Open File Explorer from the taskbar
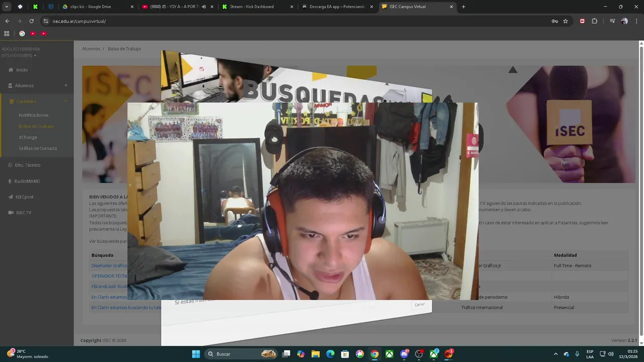The height and width of the screenshot is (362, 644). [x=315, y=354]
